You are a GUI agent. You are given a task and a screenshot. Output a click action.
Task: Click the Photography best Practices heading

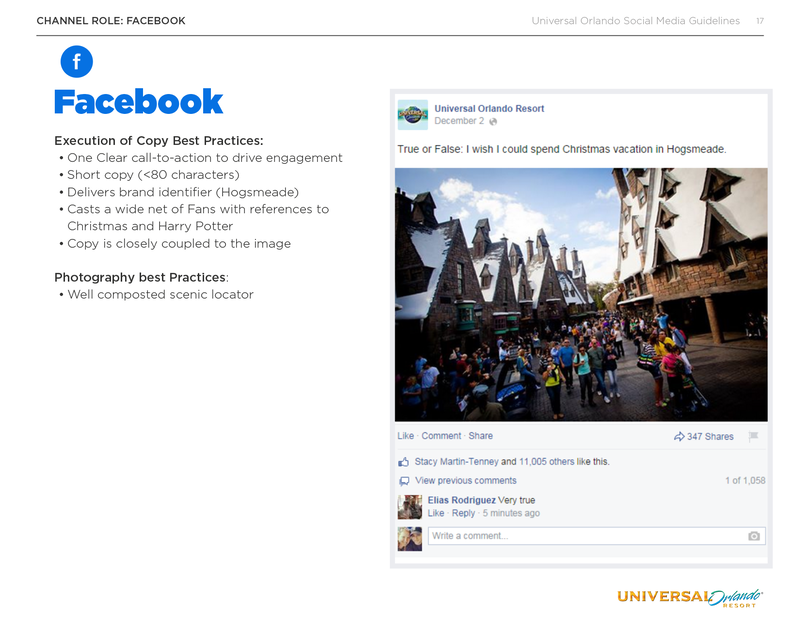pos(141,278)
